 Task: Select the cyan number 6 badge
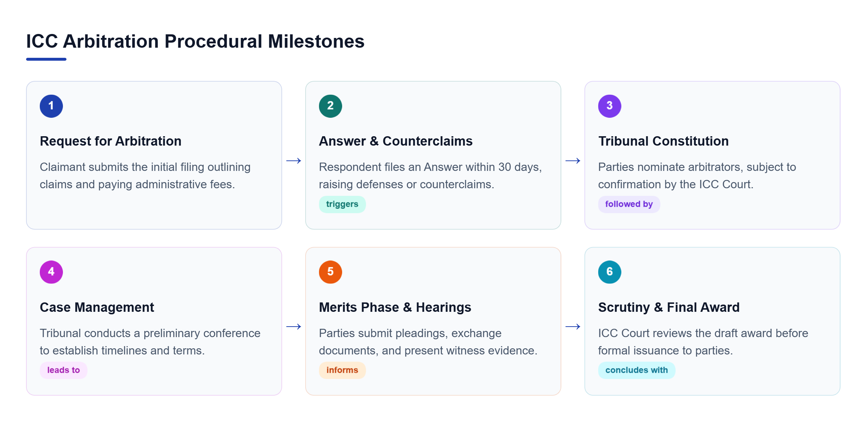click(x=610, y=272)
